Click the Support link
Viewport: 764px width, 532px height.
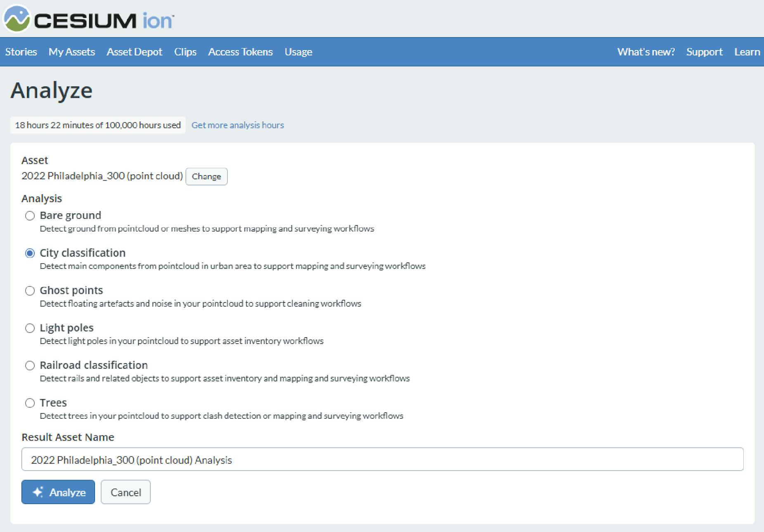coord(705,52)
